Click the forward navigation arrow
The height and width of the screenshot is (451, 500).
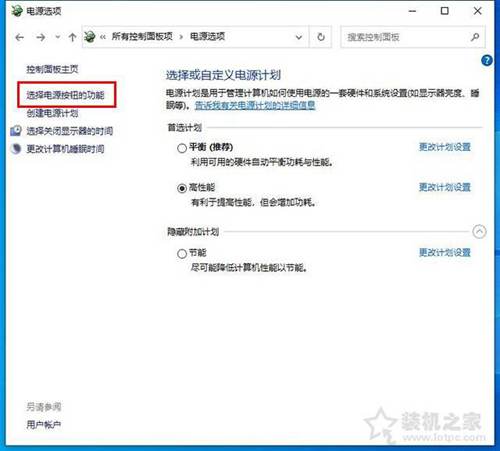(41, 37)
